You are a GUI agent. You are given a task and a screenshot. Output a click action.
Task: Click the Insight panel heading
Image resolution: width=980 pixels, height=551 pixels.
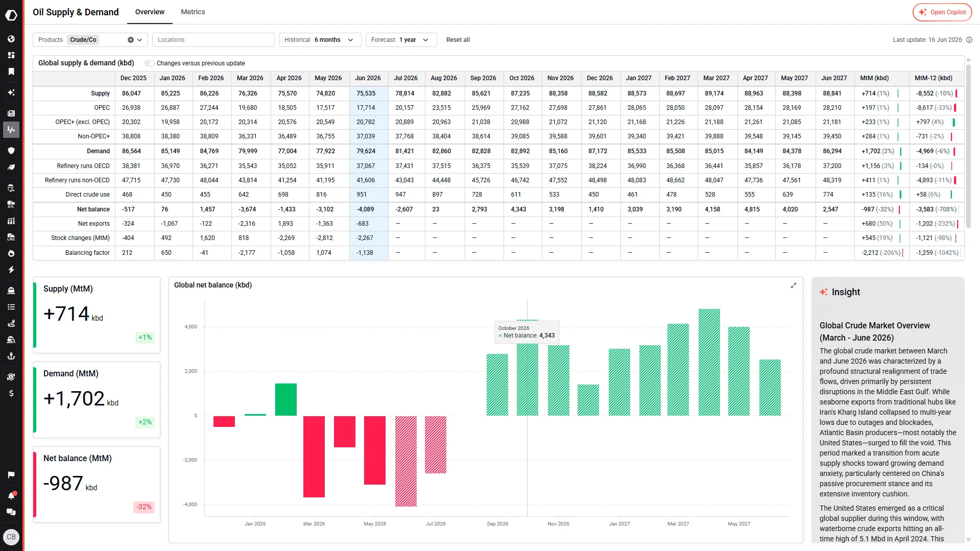click(x=846, y=292)
